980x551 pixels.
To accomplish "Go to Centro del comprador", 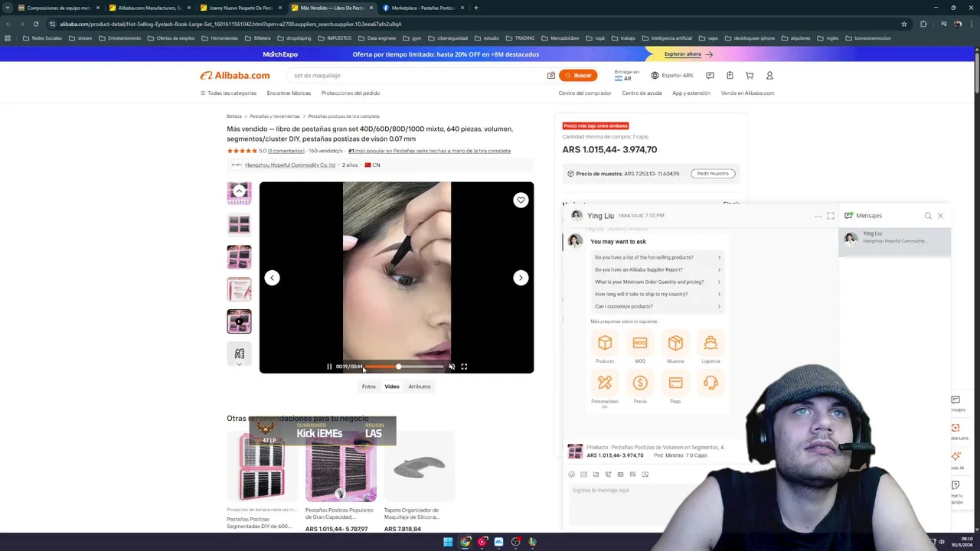I will pos(585,93).
